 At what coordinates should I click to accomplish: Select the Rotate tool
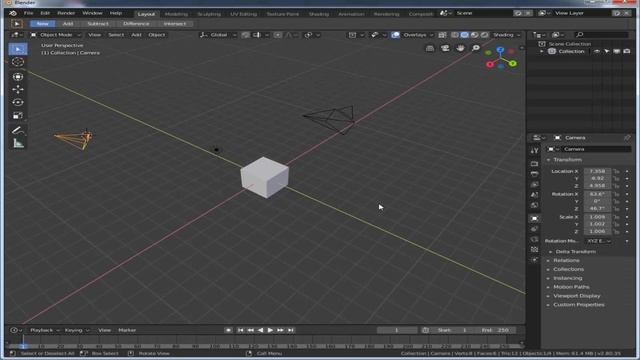(x=18, y=102)
